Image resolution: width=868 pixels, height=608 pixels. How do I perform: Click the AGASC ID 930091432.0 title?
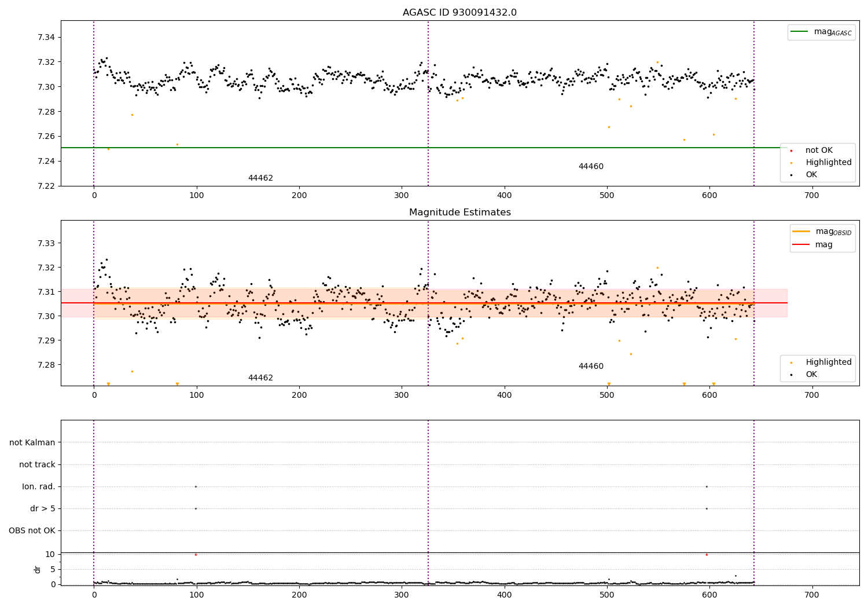click(x=459, y=13)
